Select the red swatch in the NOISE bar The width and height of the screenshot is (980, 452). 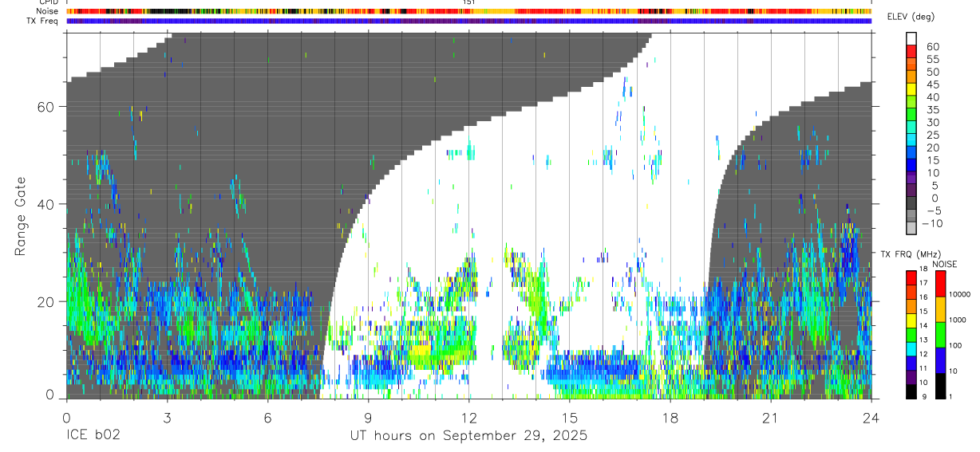tap(940, 284)
